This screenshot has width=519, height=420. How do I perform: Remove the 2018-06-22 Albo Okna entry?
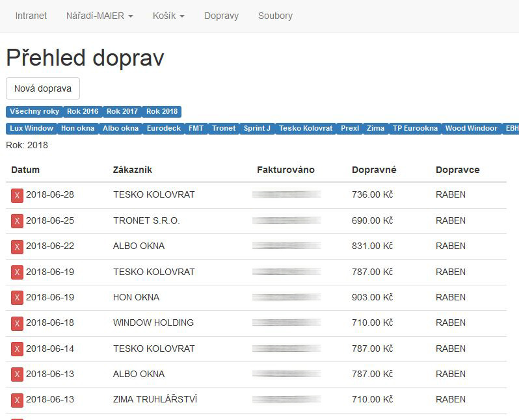coord(17,246)
